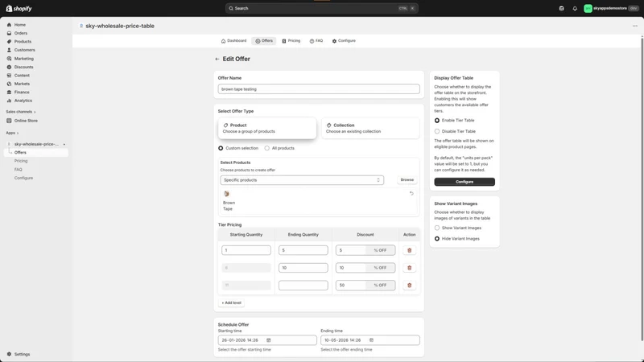Select Configure sidebar sub-item
Viewport: 644px width, 362px height.
[23, 178]
